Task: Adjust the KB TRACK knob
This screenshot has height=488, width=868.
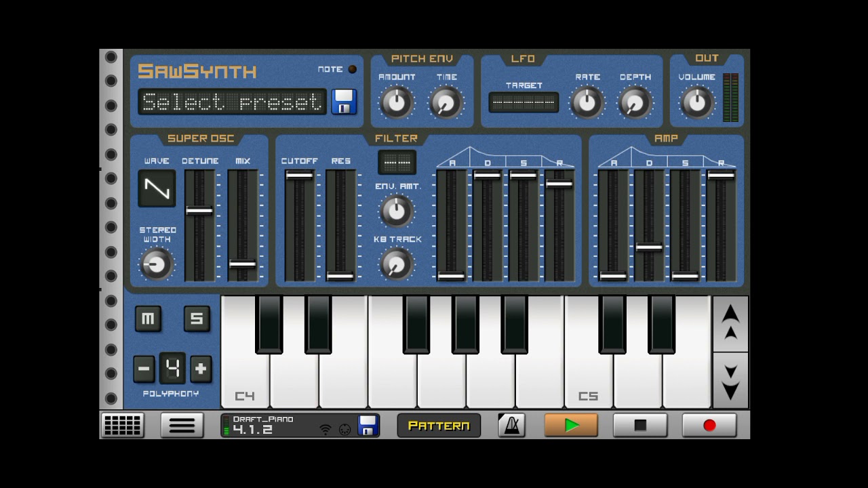Action: (397, 264)
